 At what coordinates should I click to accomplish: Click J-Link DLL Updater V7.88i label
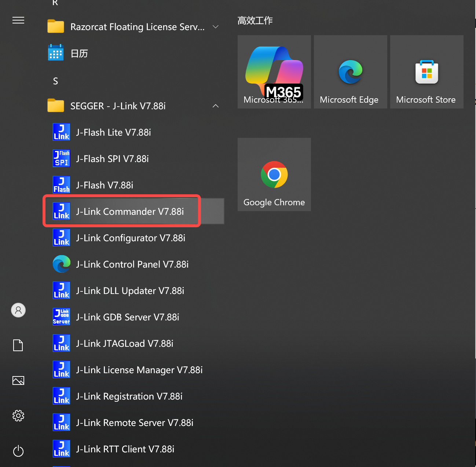[130, 291]
